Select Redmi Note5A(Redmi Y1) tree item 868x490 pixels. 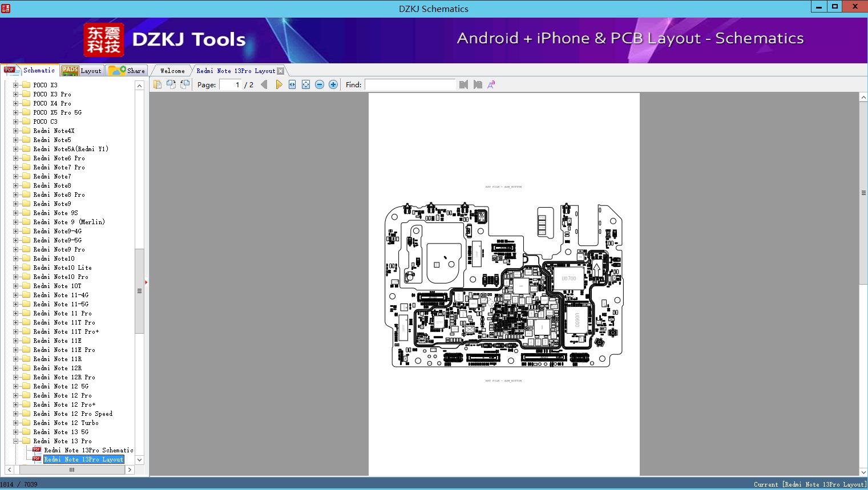point(71,149)
